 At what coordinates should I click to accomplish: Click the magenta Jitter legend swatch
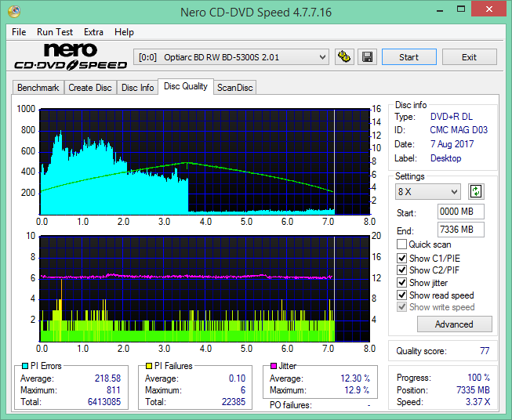pyautogui.click(x=274, y=366)
